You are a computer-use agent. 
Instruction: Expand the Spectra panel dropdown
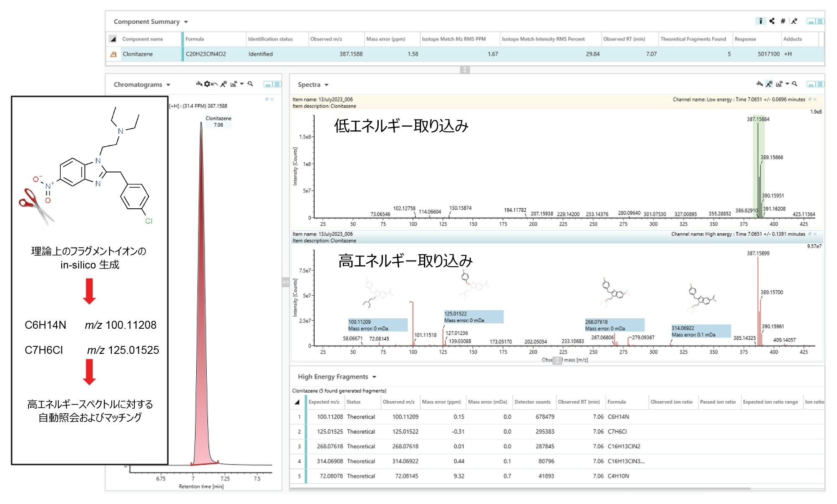click(x=326, y=84)
